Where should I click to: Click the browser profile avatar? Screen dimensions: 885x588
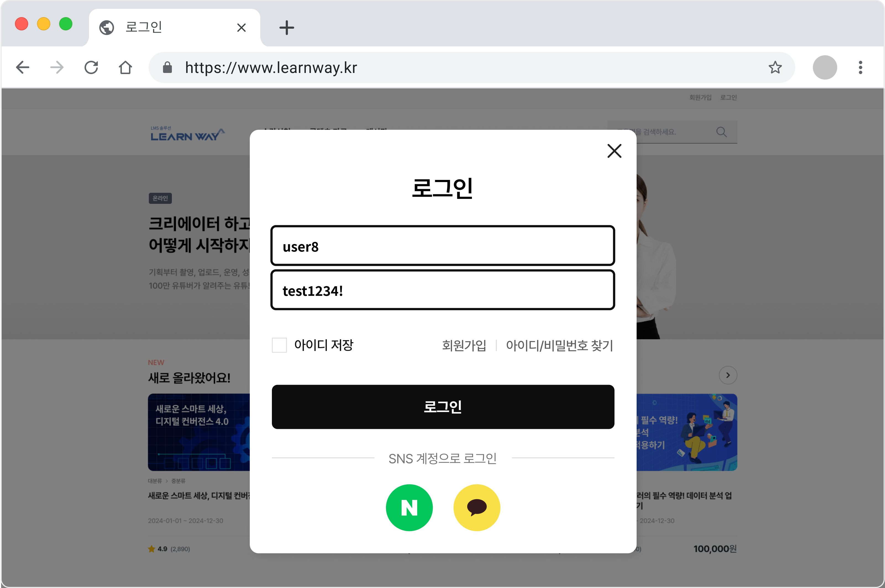(x=824, y=67)
